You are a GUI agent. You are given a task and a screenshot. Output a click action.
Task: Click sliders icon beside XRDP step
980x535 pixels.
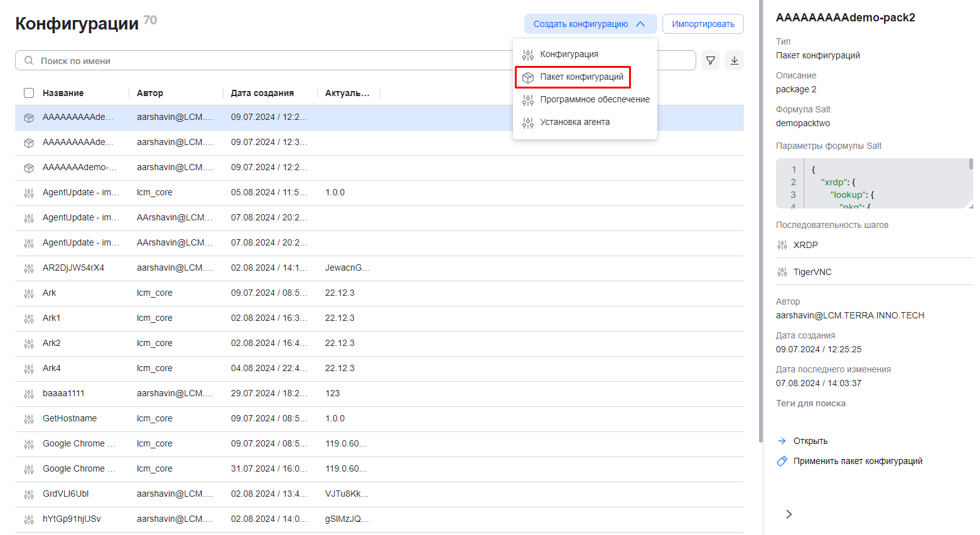click(x=782, y=245)
